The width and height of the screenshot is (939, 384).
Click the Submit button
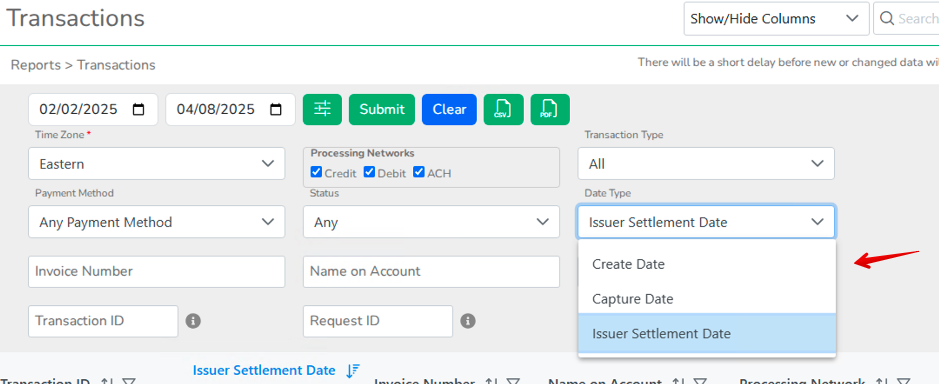click(x=382, y=110)
